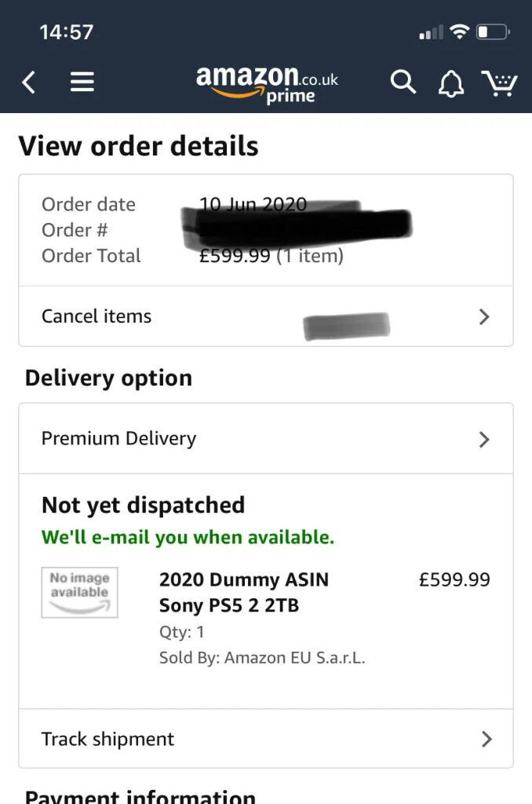This screenshot has width=532, height=804.
Task: Expand the Cancel items row chevron
Action: [485, 316]
